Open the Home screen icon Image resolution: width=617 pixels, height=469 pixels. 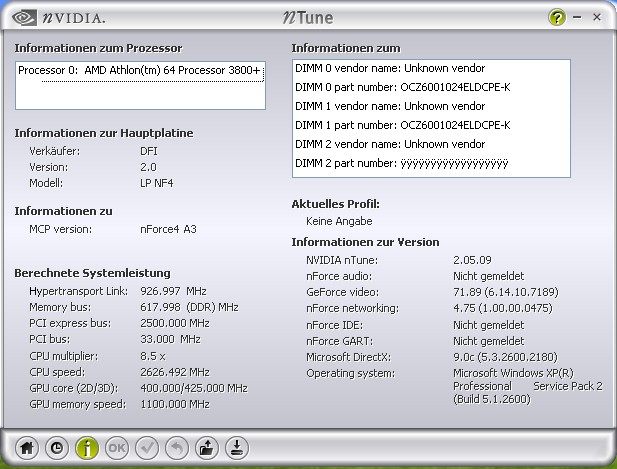click(27, 448)
